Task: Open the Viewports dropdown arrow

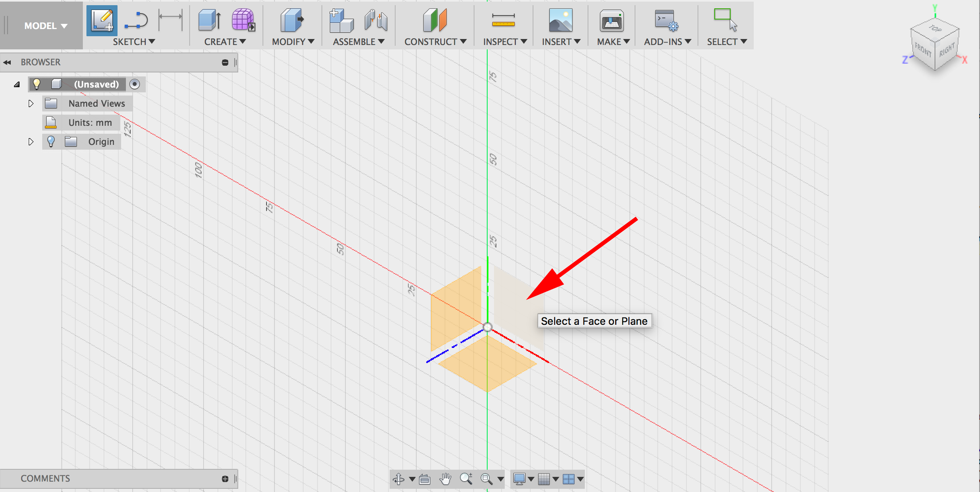Action: (x=580, y=479)
